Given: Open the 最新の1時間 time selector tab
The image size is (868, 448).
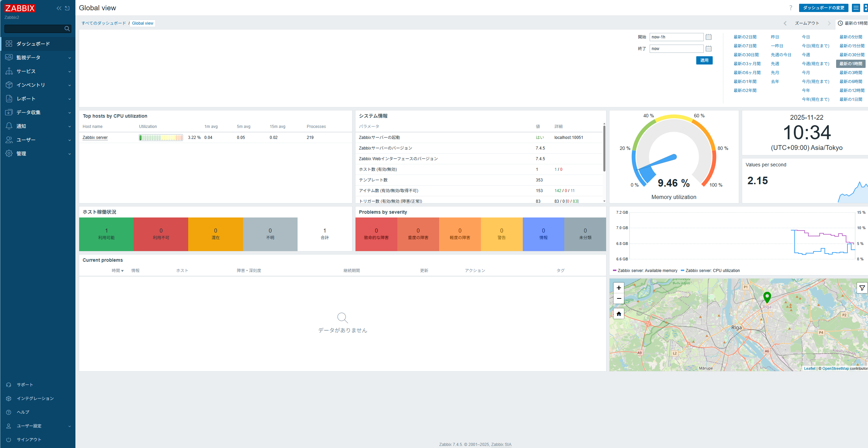Looking at the screenshot, I should click(x=853, y=23).
